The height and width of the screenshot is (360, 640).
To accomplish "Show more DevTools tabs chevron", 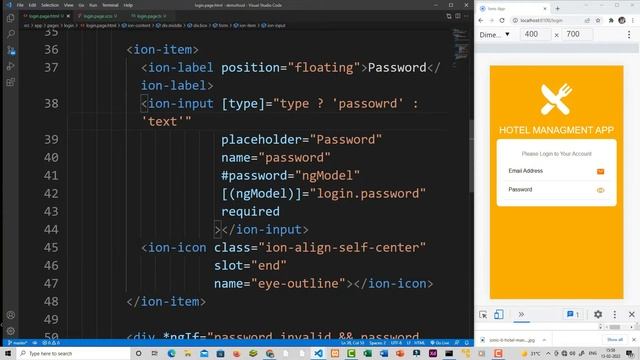I will pyautogui.click(x=521, y=314).
